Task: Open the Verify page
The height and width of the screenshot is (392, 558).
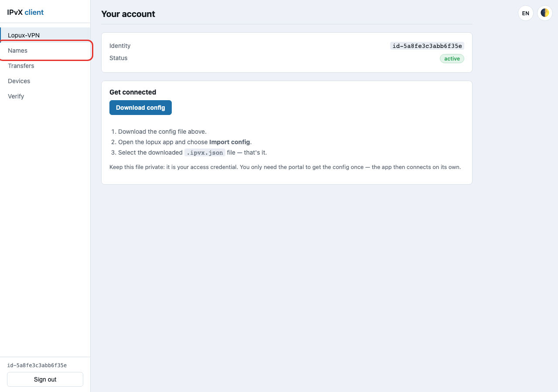Action: [x=45, y=96]
